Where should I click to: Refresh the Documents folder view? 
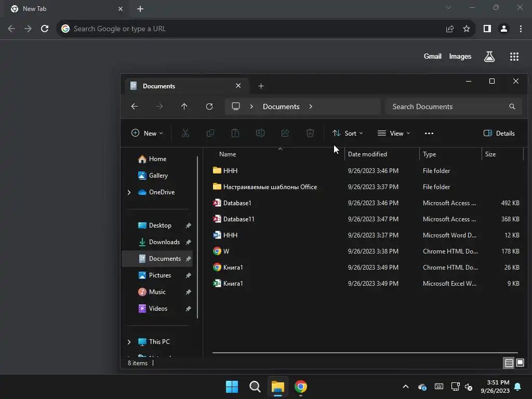click(209, 107)
